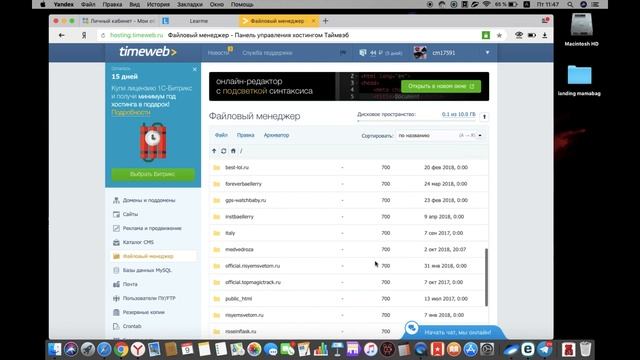Open macOS Закладки menu
The image size is (640, 360).
[x=190, y=4]
